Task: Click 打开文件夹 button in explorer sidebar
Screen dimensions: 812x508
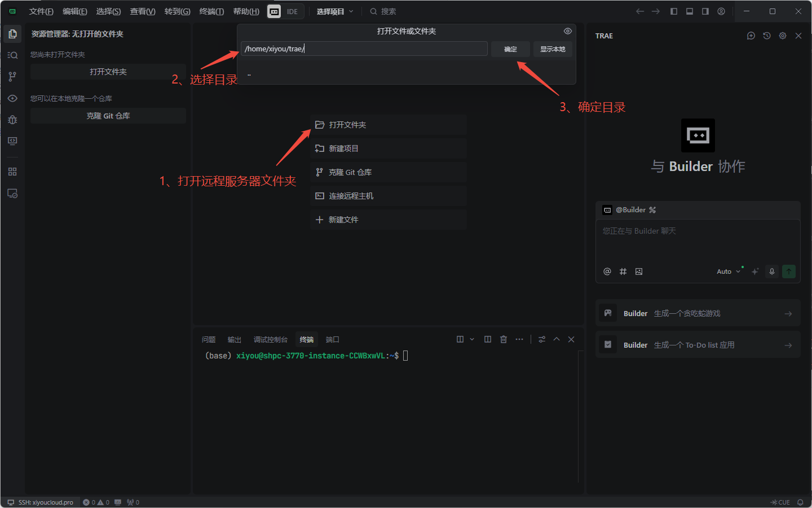Action: tap(108, 72)
